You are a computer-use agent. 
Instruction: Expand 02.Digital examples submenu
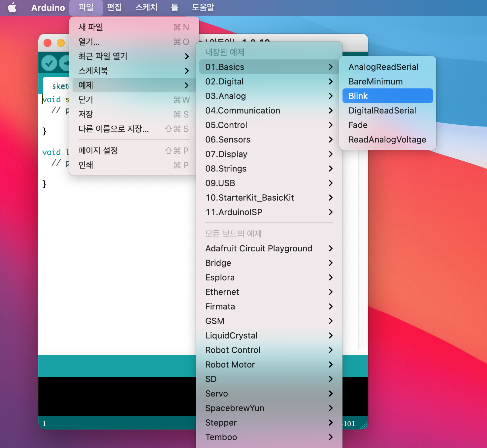(x=269, y=81)
